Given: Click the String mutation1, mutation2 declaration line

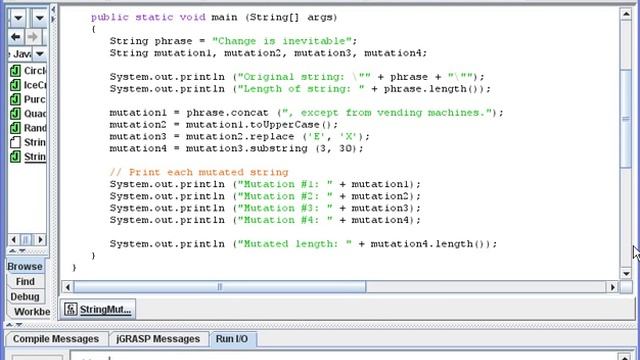Looking at the screenshot, I should click(x=268, y=53).
